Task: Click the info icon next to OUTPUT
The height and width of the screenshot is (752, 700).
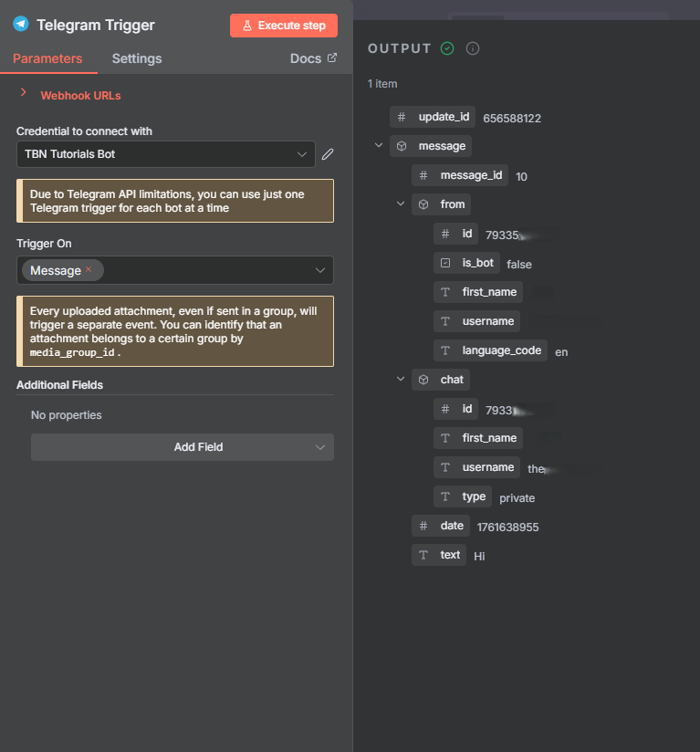Action: [x=473, y=48]
